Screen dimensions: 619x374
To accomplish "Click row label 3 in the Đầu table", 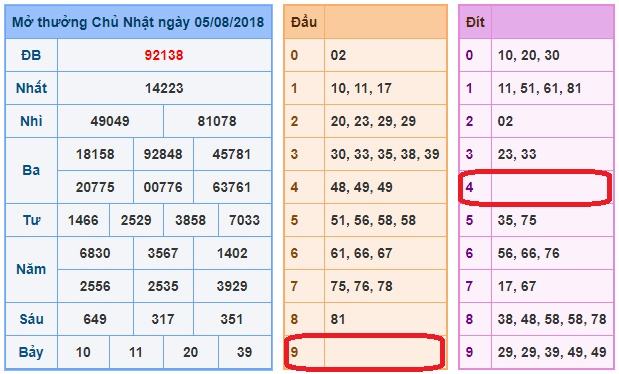I will pyautogui.click(x=294, y=154).
